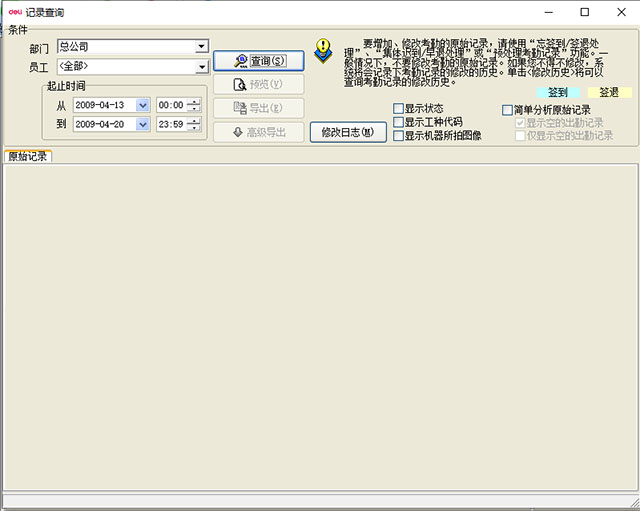Click the magnifier icon on 查询 button
This screenshot has height=511, width=640.
pyautogui.click(x=240, y=61)
